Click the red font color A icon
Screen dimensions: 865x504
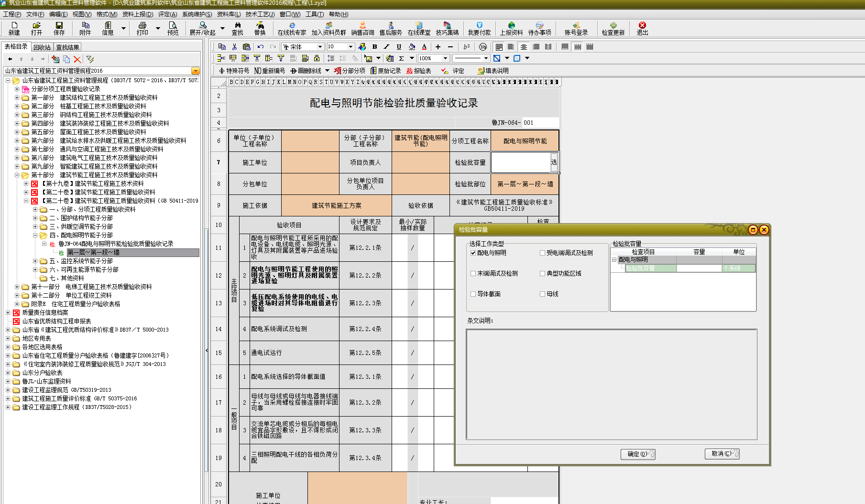click(x=424, y=46)
